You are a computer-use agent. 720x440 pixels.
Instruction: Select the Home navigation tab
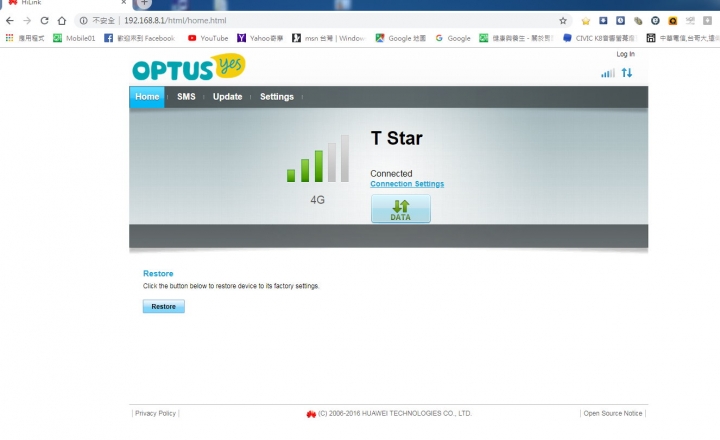147,97
